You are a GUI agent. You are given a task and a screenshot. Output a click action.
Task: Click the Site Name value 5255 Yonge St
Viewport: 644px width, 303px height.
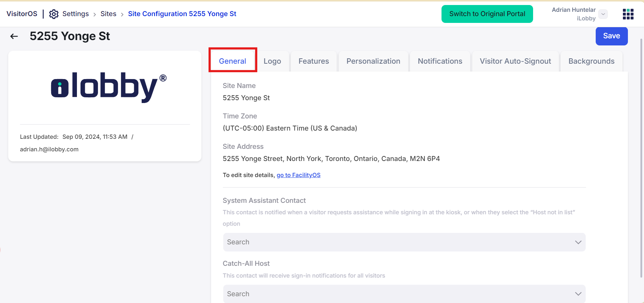pos(246,98)
